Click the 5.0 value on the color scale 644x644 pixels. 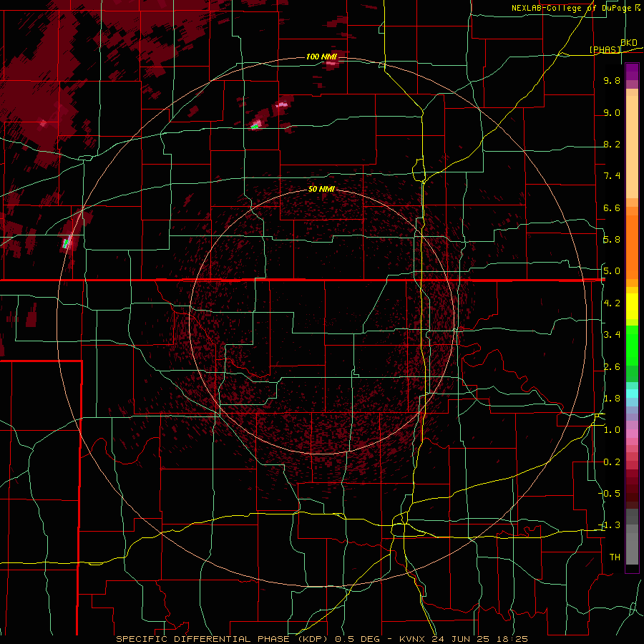(x=612, y=271)
